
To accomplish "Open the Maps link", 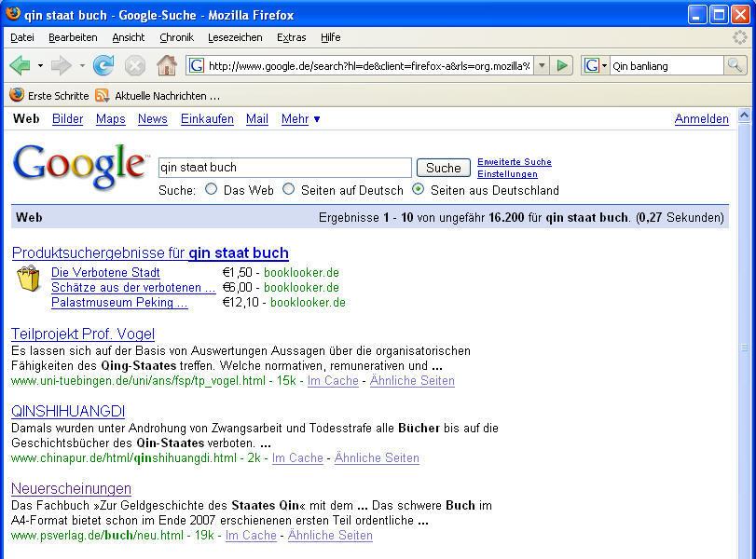I will point(110,119).
